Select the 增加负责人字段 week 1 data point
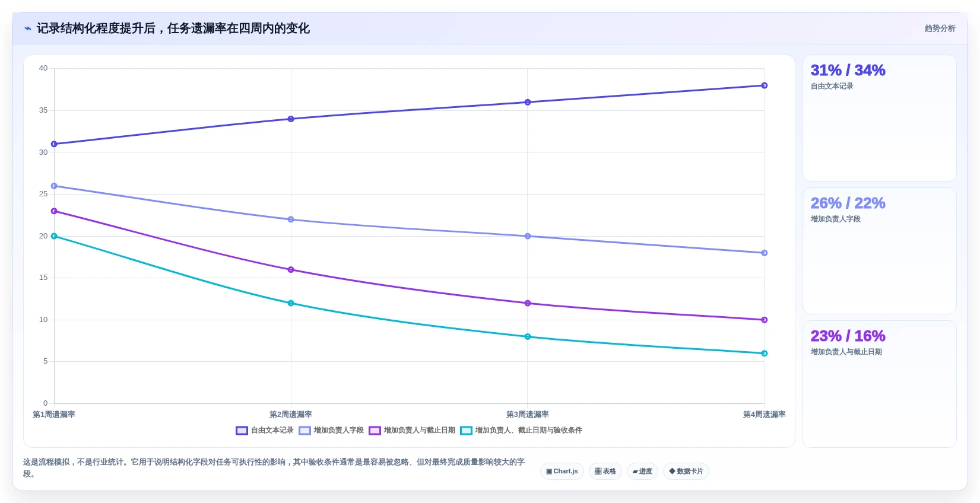The image size is (980, 503). pos(54,186)
